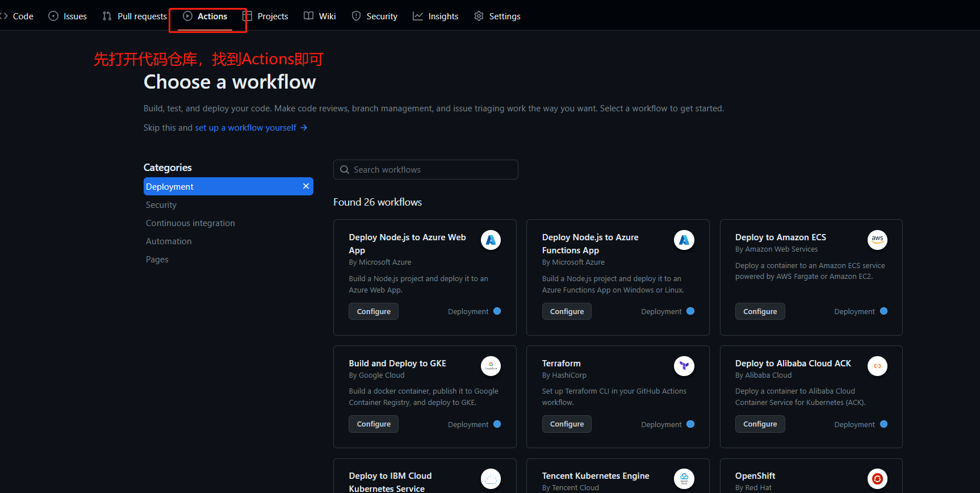Select the Security category
The width and height of the screenshot is (980, 493).
point(161,205)
